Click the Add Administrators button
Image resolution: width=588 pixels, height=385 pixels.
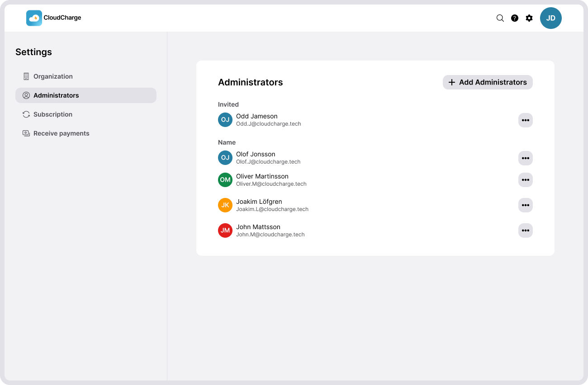[488, 82]
